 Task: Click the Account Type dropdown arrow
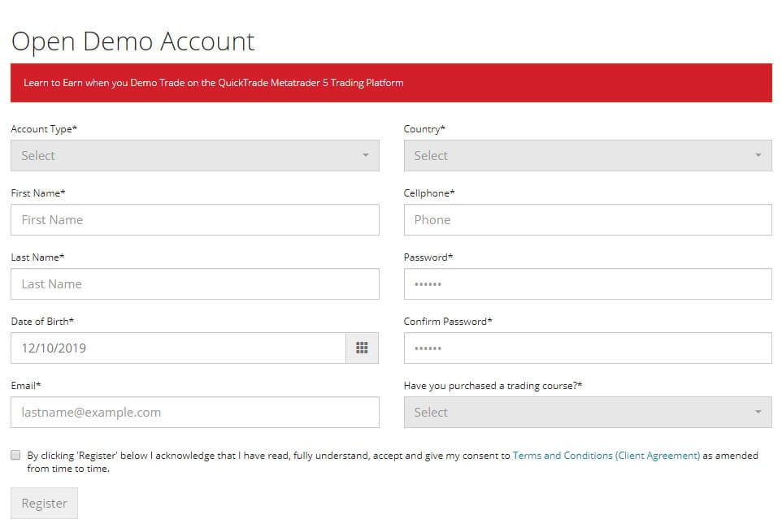pyautogui.click(x=366, y=155)
